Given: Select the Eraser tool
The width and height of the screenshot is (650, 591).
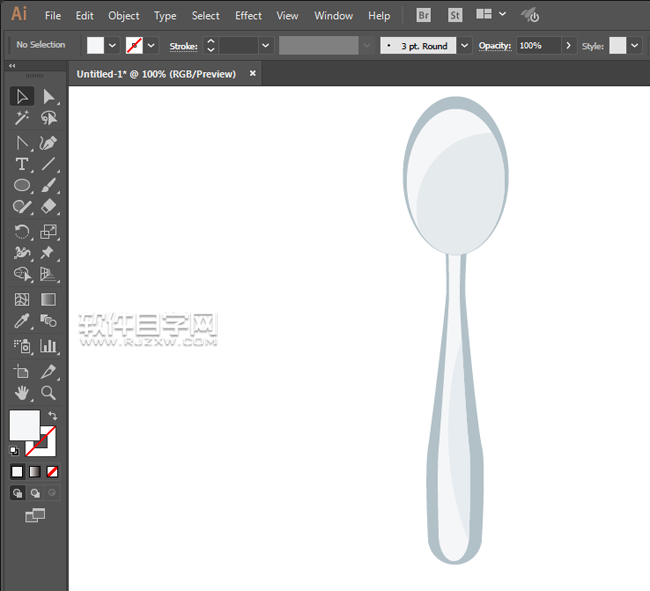Looking at the screenshot, I should click(48, 207).
